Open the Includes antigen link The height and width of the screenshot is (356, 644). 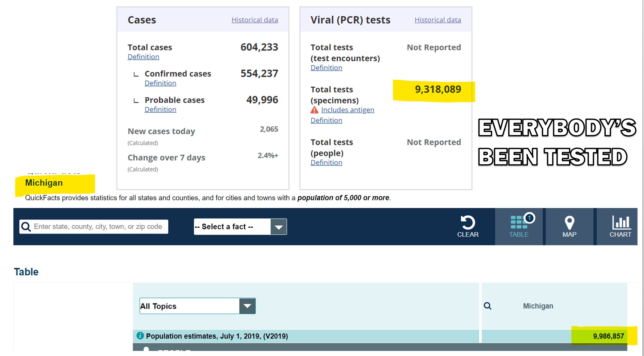tap(348, 110)
